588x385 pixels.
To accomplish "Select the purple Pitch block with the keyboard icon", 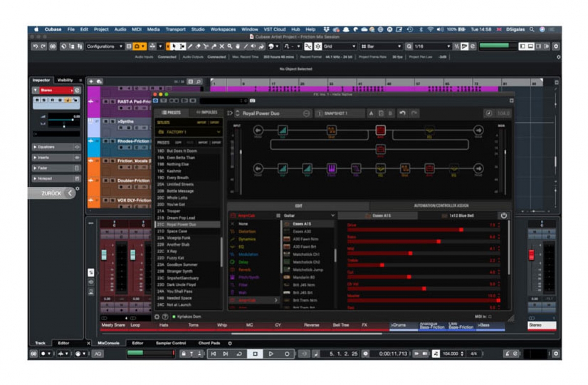I will pyautogui.click(x=332, y=169).
